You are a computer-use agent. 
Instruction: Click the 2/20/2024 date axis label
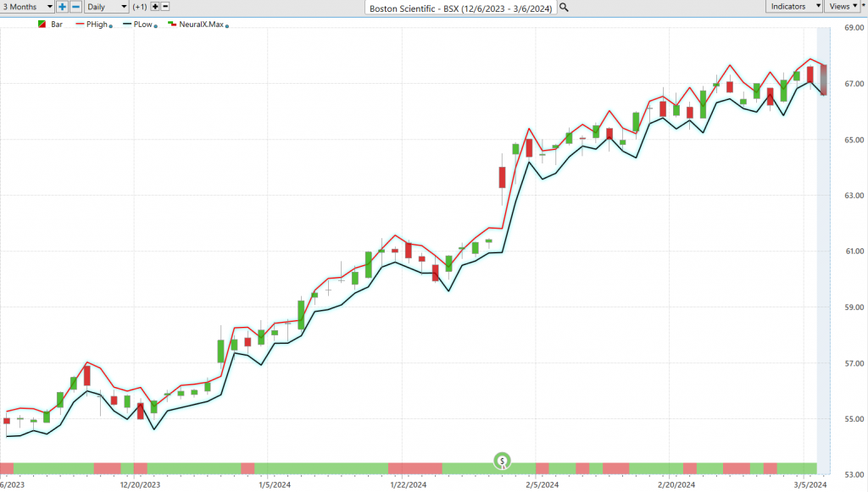[676, 485]
